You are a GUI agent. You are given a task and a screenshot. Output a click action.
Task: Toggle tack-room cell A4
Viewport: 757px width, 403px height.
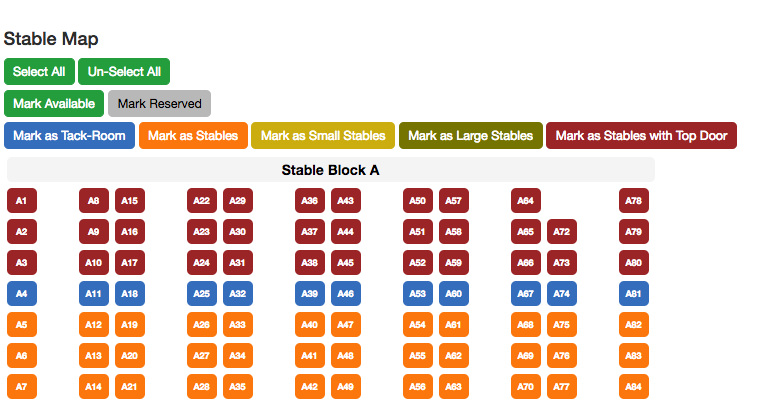tap(22, 294)
